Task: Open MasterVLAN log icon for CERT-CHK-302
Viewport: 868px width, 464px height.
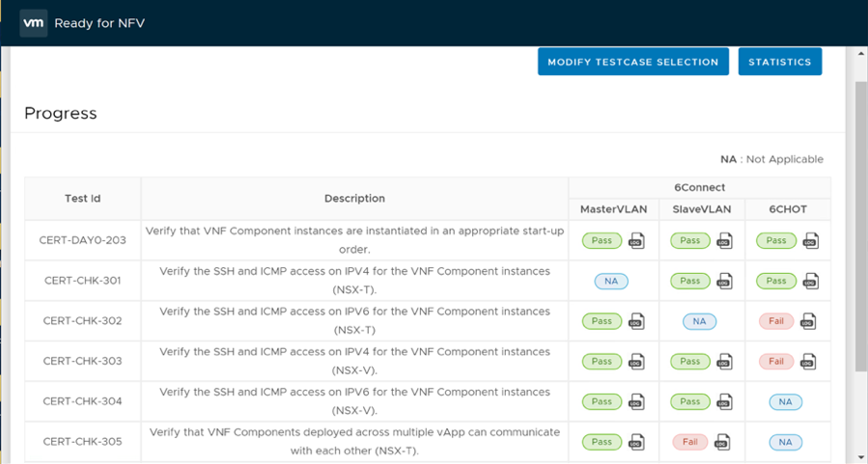Action: pos(636,321)
